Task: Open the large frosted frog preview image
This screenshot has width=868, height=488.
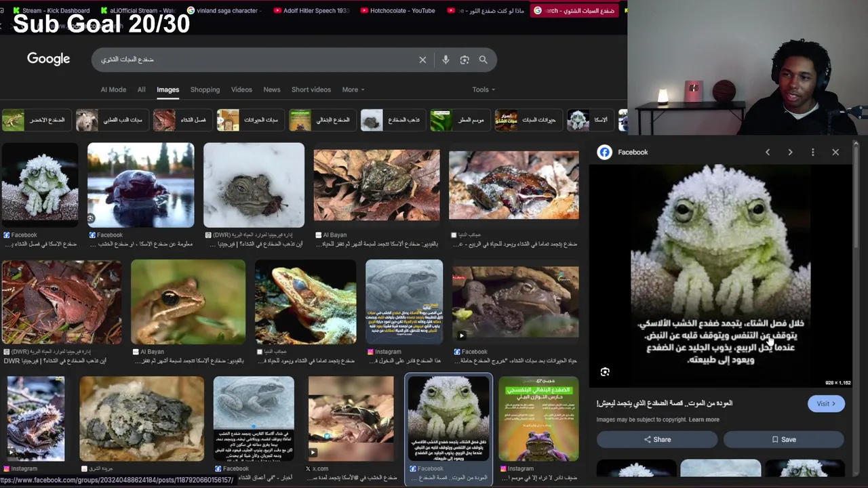Action: [720, 276]
